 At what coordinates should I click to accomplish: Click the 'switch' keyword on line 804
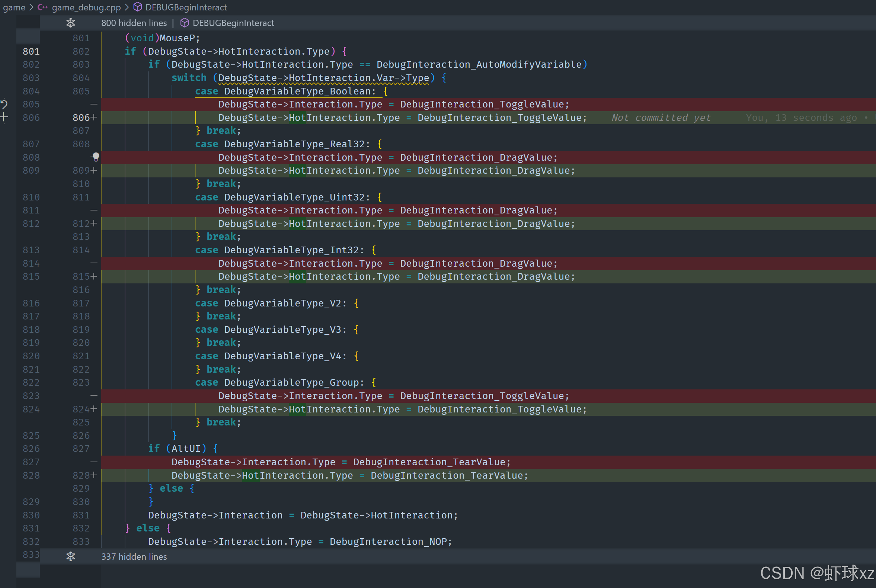point(189,78)
